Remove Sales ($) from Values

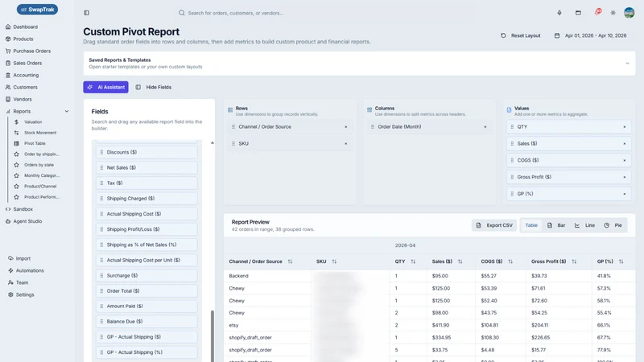tap(625, 144)
